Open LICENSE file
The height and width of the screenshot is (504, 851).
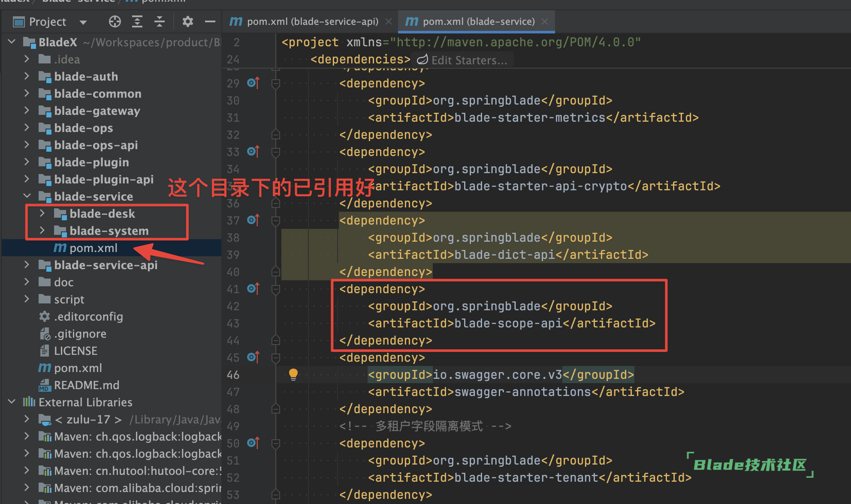coord(75,351)
